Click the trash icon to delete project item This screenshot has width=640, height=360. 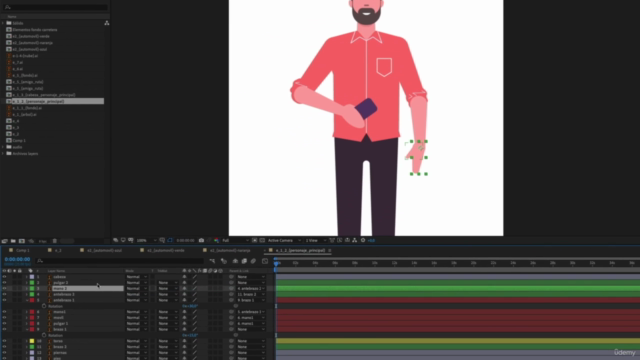(x=55, y=241)
